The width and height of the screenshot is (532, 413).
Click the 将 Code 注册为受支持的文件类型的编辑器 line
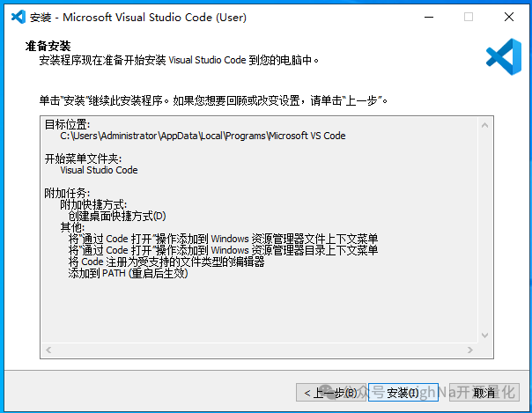[166, 262]
